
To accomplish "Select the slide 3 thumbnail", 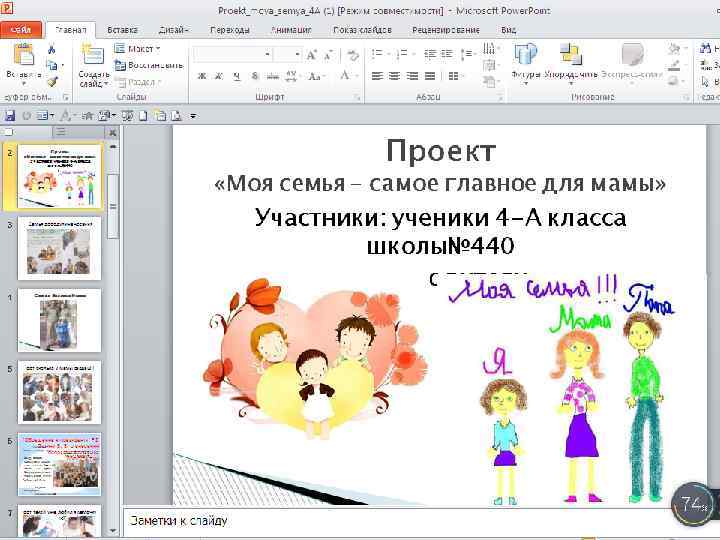I will click(60, 249).
